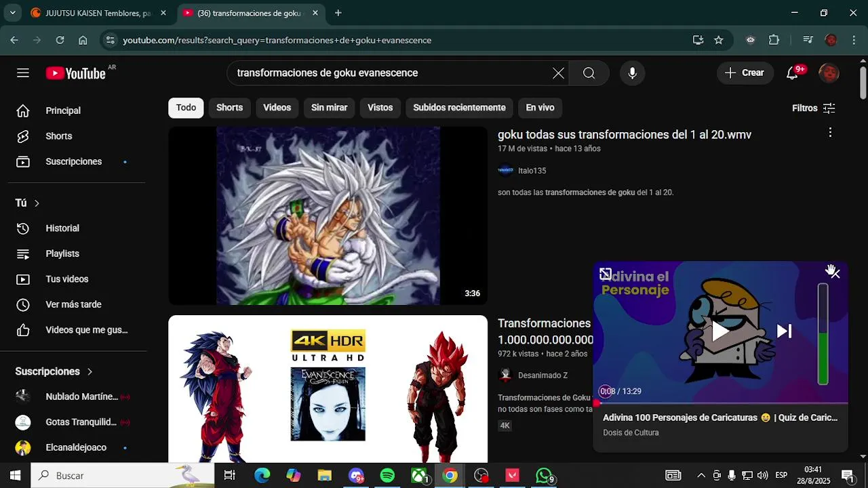868x488 pixels.
Task: Select the 'Shorts' filter chip
Action: coord(229,108)
